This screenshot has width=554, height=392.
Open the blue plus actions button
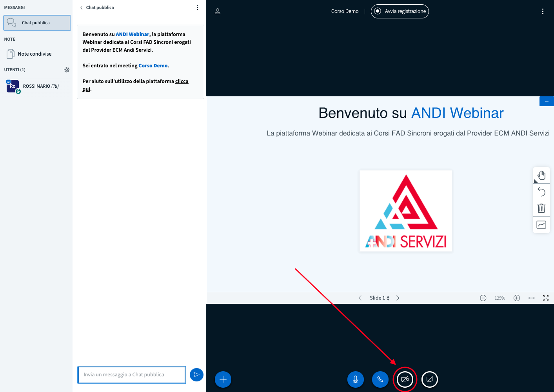coord(223,379)
